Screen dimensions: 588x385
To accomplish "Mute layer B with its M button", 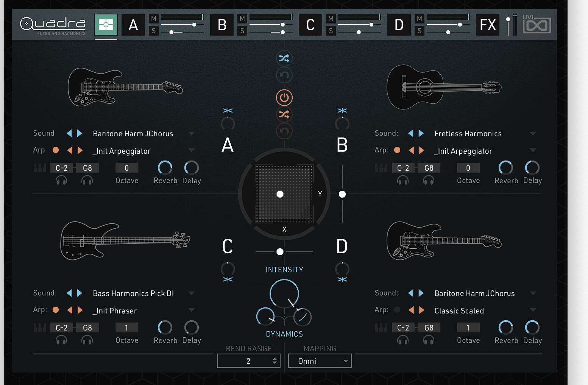I will [242, 19].
